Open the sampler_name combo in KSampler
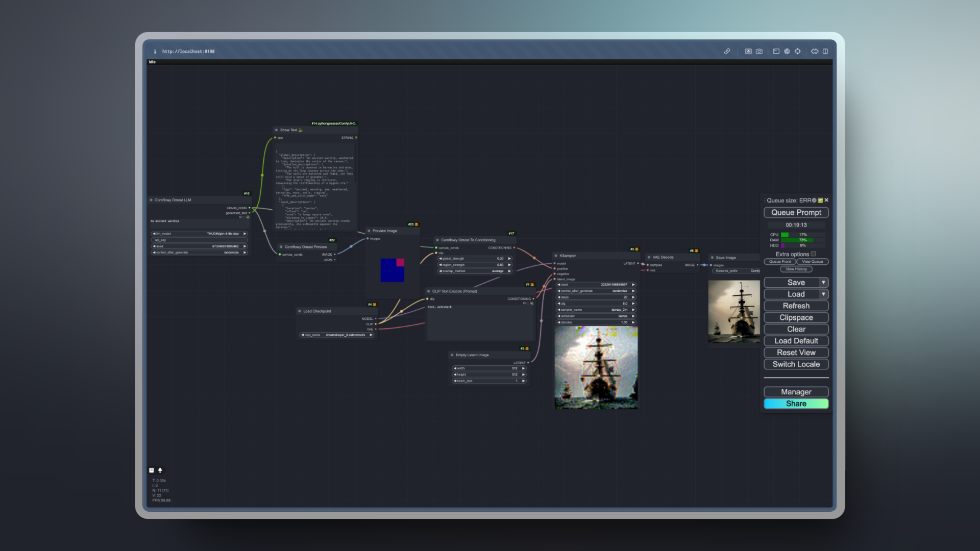The height and width of the screenshot is (551, 980). click(596, 310)
